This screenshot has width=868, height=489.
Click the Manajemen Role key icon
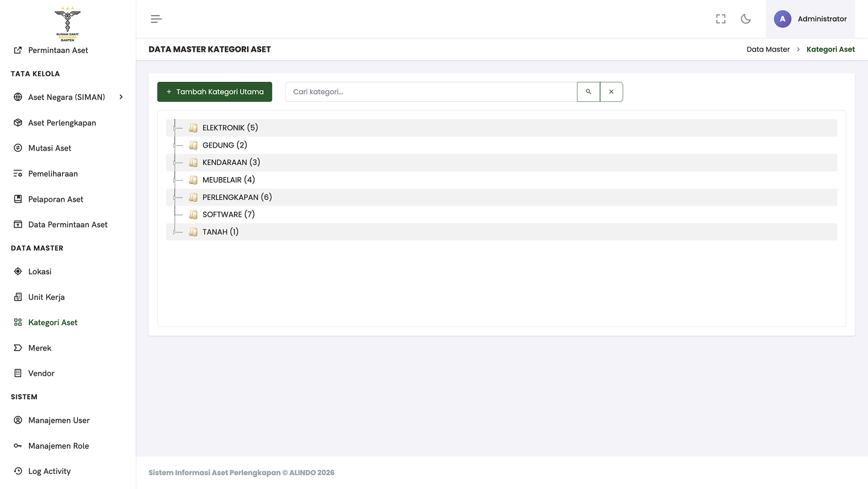tap(17, 446)
